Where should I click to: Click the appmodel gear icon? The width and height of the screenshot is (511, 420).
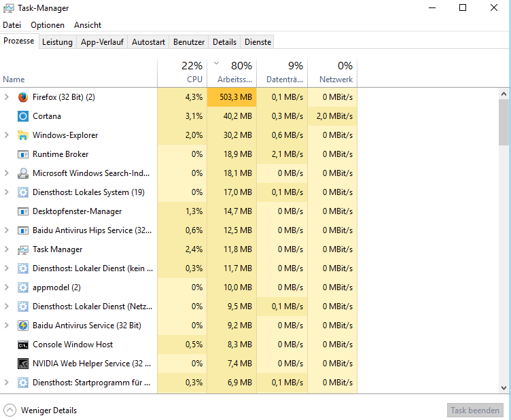click(x=23, y=287)
